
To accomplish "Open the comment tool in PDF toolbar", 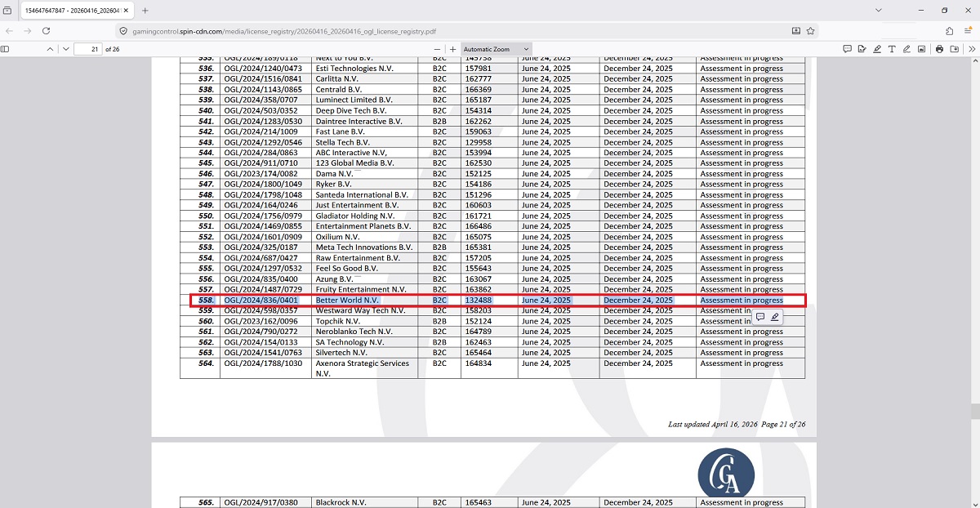I will (x=847, y=49).
